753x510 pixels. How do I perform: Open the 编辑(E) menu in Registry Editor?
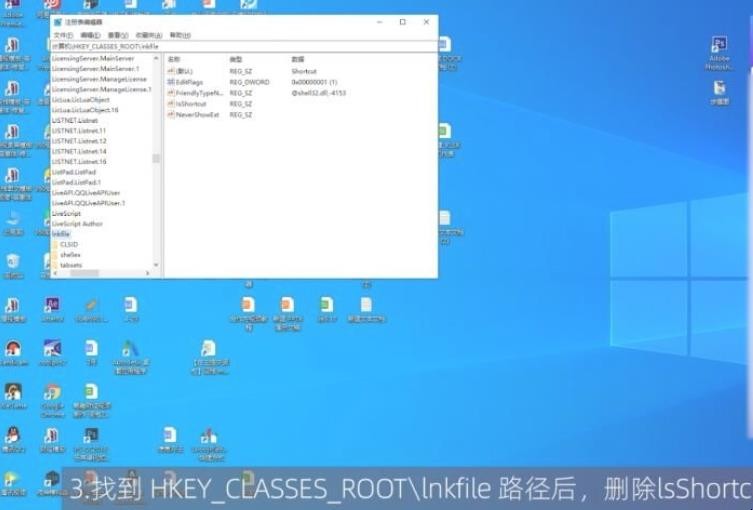point(90,36)
